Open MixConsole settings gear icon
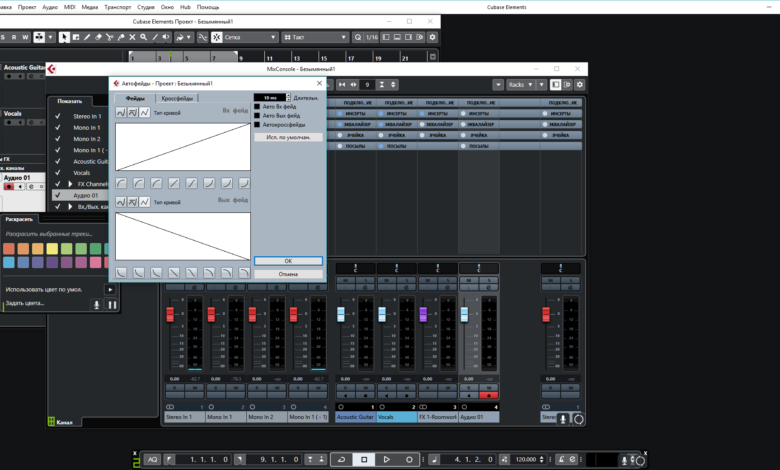The height and width of the screenshot is (470, 780). (580, 85)
